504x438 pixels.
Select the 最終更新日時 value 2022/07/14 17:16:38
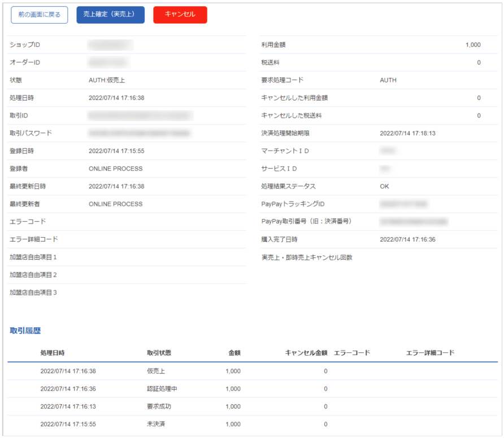(116, 186)
